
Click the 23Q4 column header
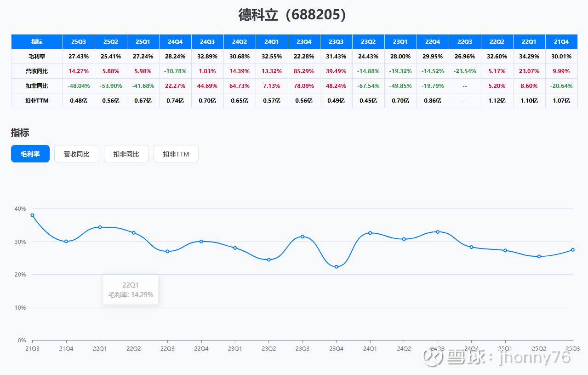point(304,42)
